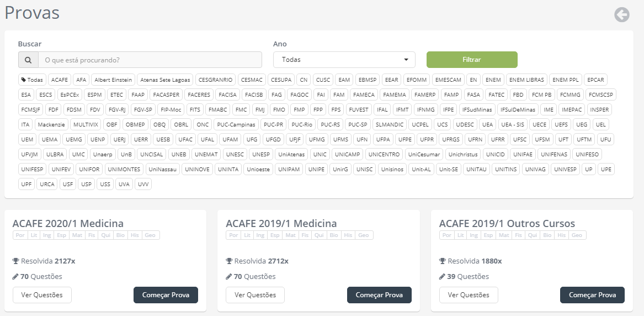
Task: Select the USP tag
Action: (86, 184)
